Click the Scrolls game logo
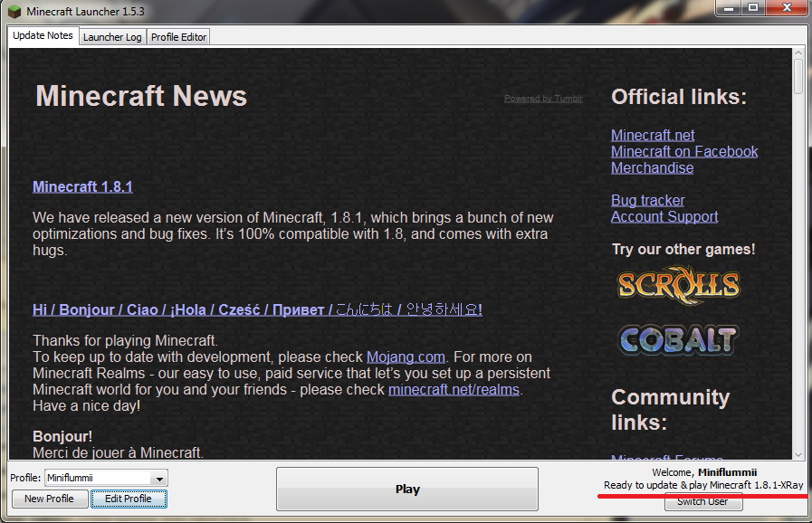The height and width of the screenshot is (523, 812). pos(678,285)
